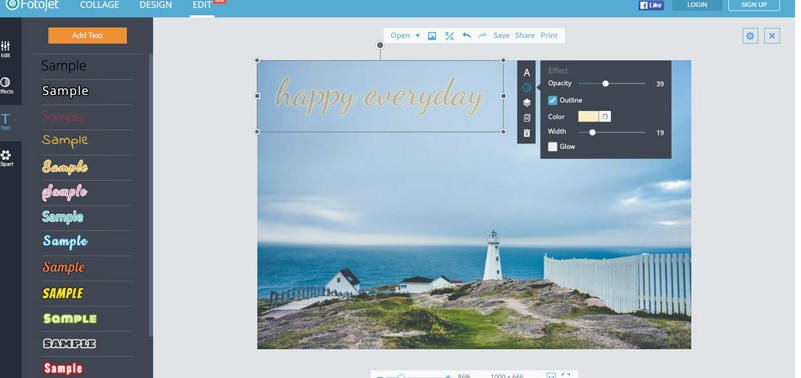
Task: Delete the selected text with trash icon
Action: 527,133
